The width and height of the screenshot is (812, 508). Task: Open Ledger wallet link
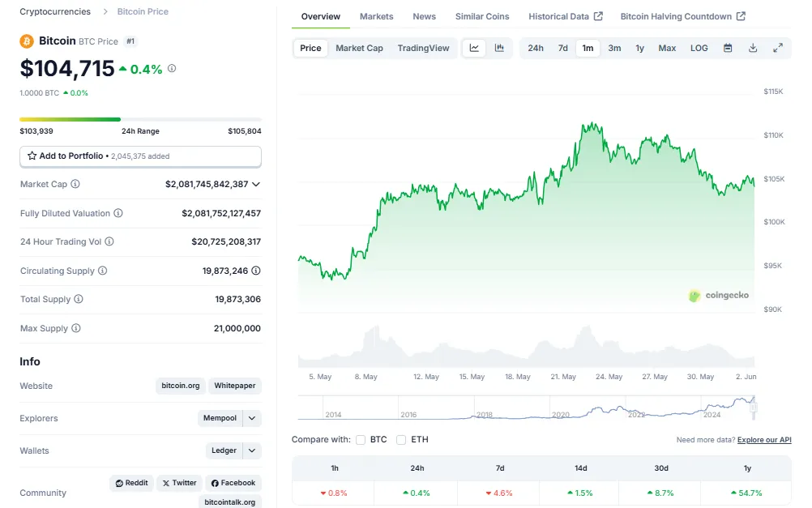click(x=224, y=450)
